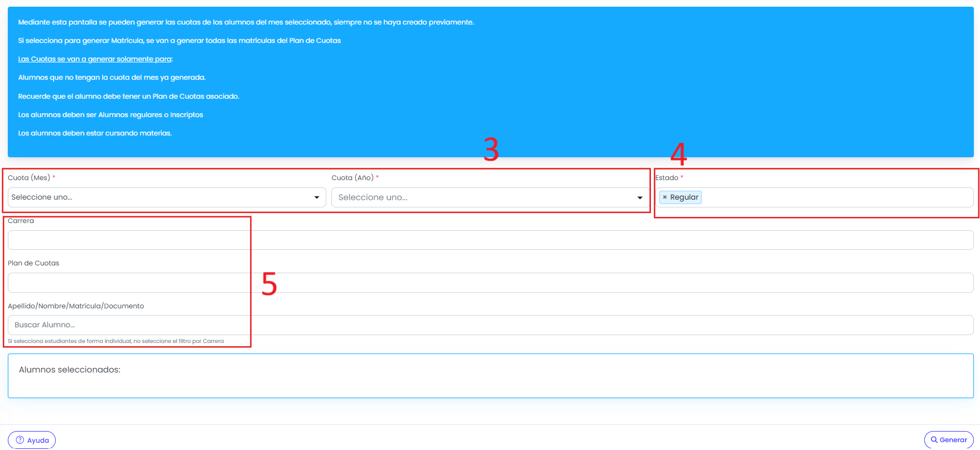Click "Los alumnos deben ser Alumnos regulares" line

(110, 115)
